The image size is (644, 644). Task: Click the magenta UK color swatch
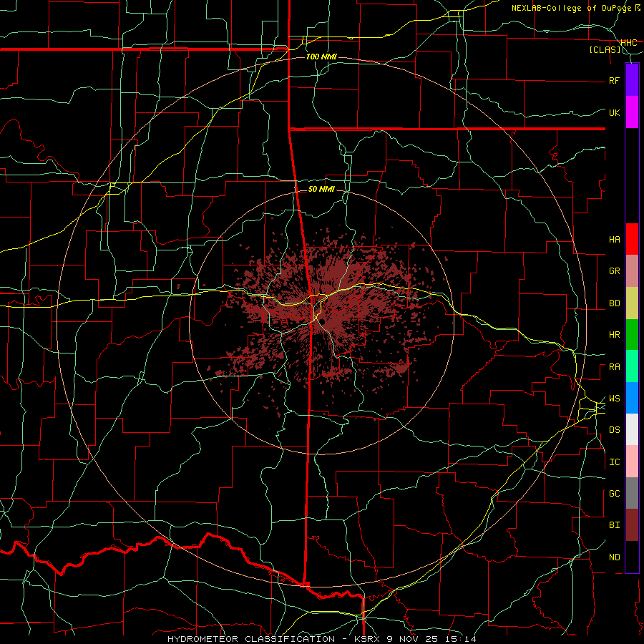(632, 112)
